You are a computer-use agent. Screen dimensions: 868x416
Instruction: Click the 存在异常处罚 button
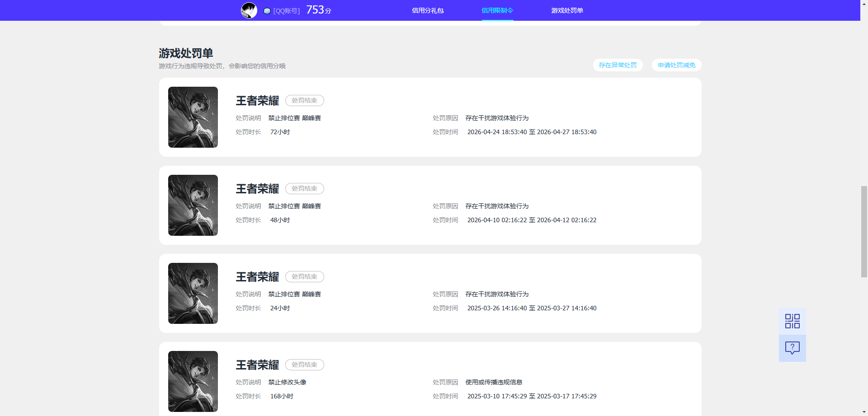pos(618,65)
